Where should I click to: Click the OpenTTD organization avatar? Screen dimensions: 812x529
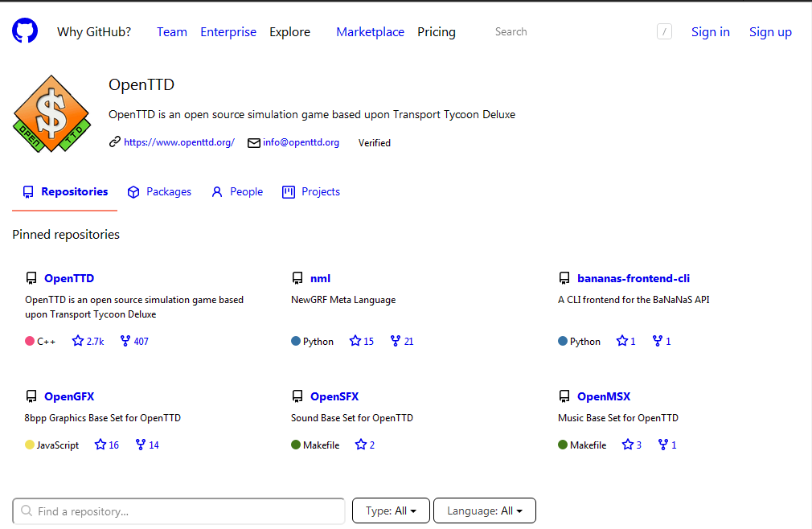coord(51,113)
